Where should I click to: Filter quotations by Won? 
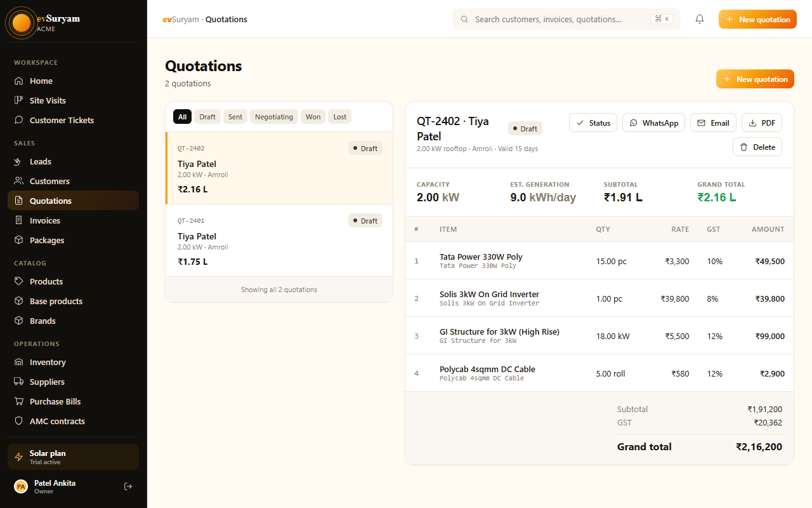(x=313, y=117)
